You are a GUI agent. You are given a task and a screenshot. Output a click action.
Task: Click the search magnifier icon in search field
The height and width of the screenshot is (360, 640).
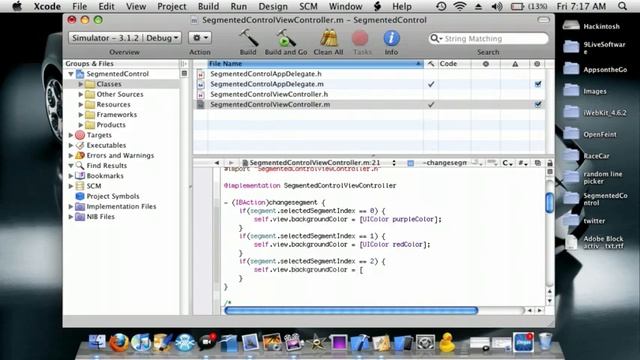(435, 38)
